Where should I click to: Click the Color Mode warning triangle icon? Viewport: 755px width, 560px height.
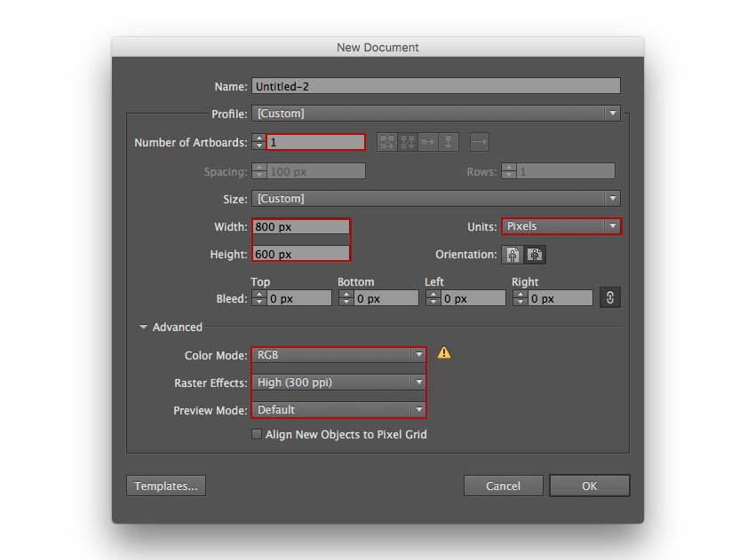click(444, 352)
